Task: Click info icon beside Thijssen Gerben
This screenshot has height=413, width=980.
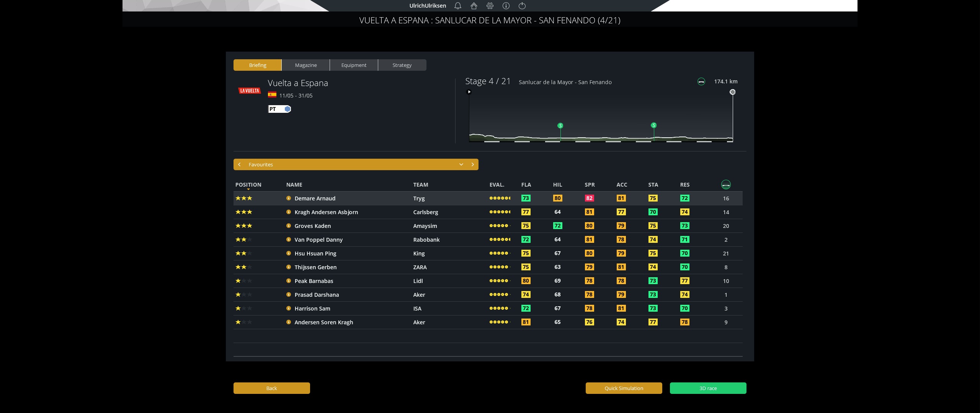Action: point(289,267)
